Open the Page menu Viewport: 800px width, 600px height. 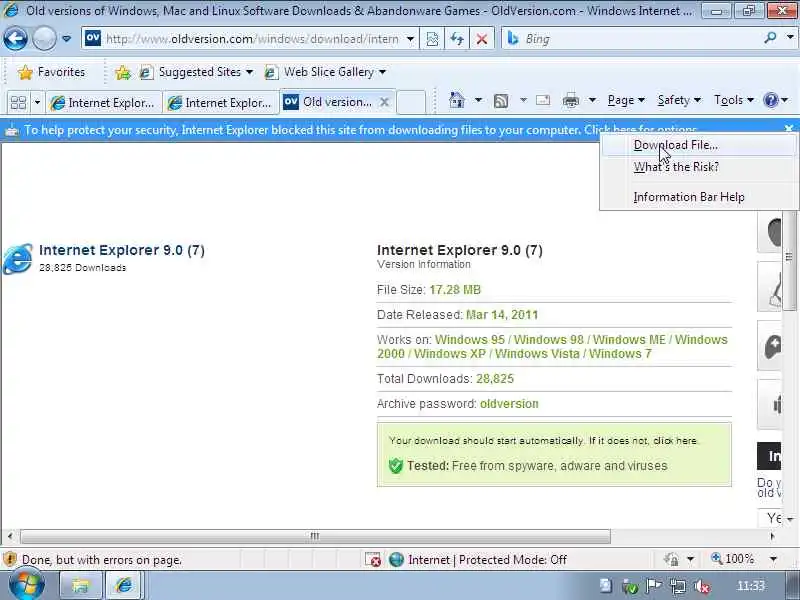[x=626, y=100]
